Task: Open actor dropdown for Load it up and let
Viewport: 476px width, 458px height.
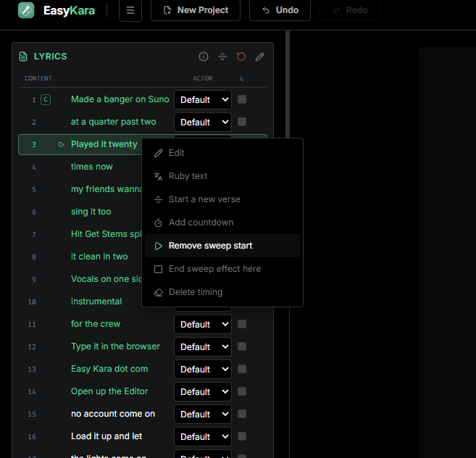Action: (203, 437)
